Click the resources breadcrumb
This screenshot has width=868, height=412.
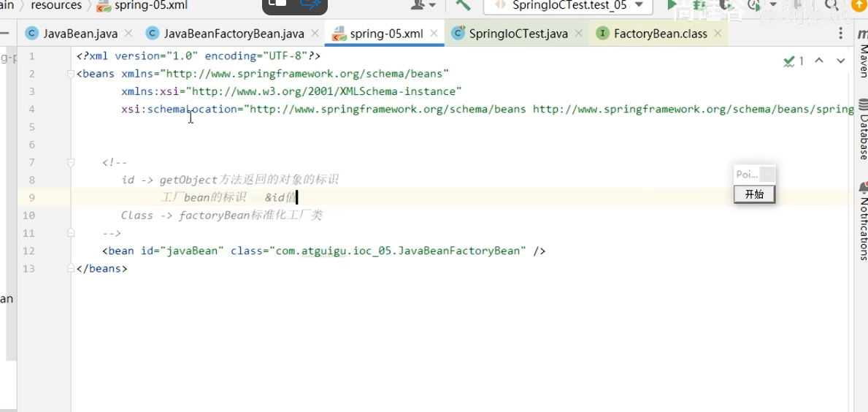(x=56, y=6)
